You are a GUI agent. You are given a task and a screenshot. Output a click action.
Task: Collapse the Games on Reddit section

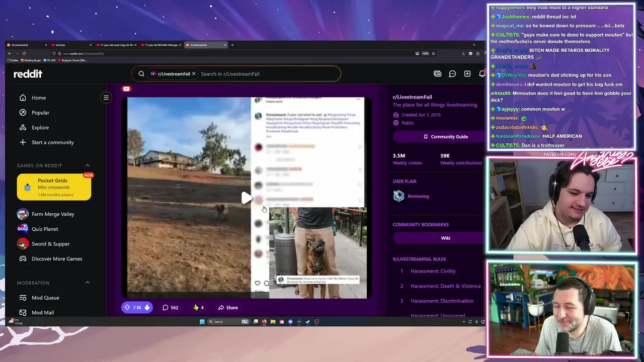click(x=88, y=165)
